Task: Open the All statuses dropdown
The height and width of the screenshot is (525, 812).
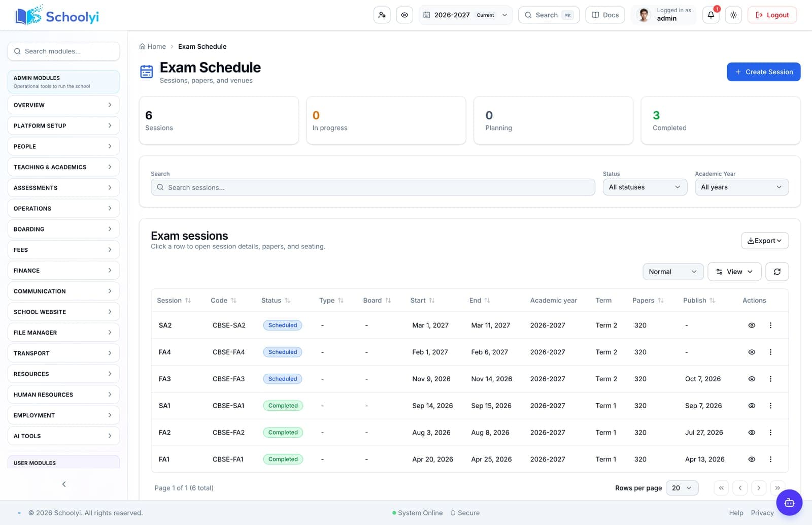Action: (645, 187)
